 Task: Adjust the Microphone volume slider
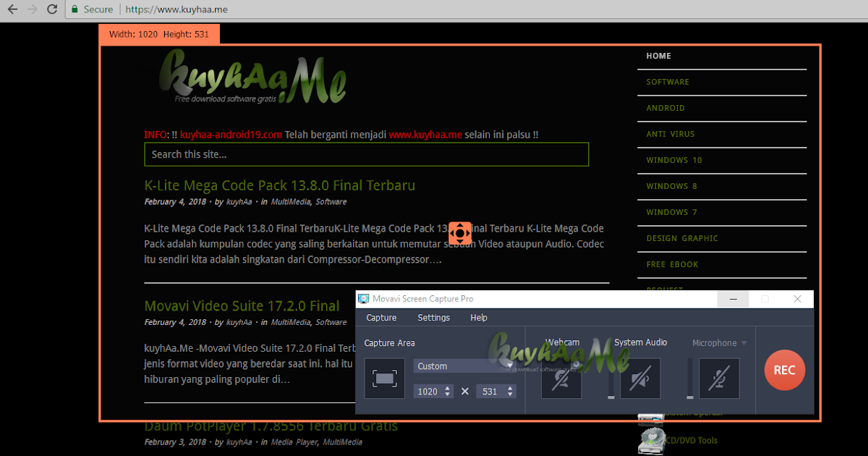(x=690, y=379)
